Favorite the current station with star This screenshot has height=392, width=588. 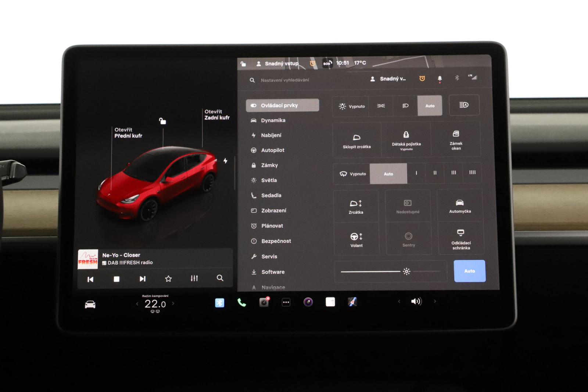pos(168,279)
